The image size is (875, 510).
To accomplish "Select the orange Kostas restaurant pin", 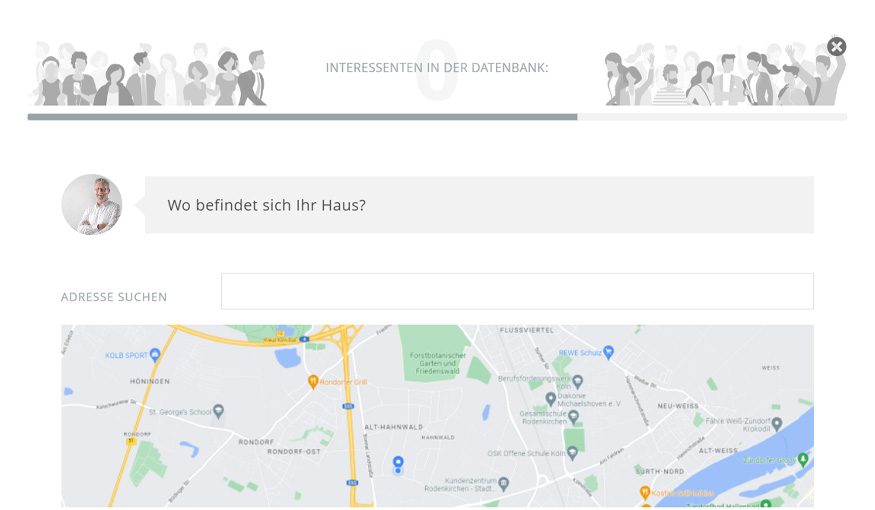I will point(645,493).
